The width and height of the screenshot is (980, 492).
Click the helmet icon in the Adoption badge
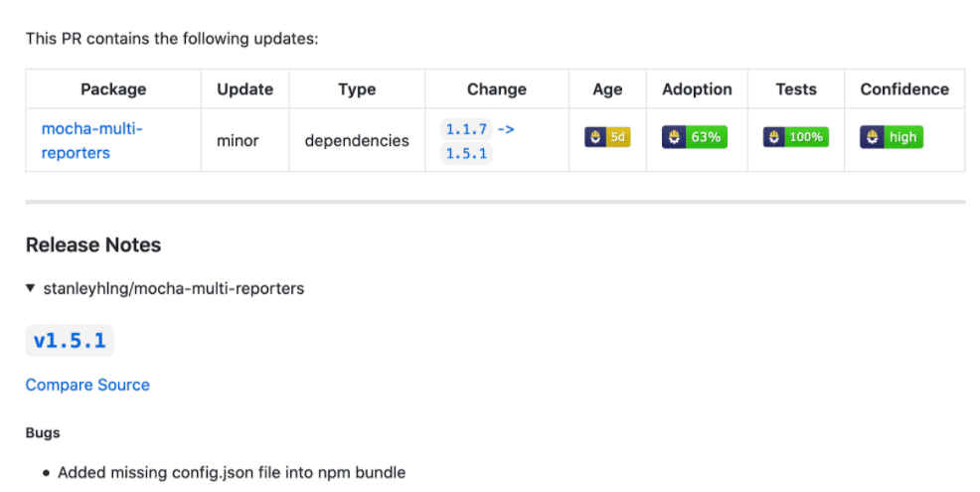point(673,137)
